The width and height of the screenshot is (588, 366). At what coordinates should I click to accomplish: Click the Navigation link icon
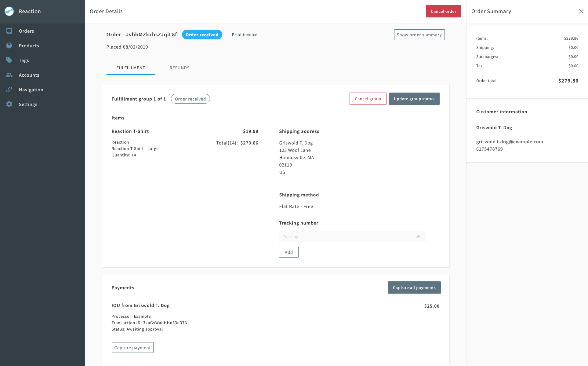click(x=9, y=90)
